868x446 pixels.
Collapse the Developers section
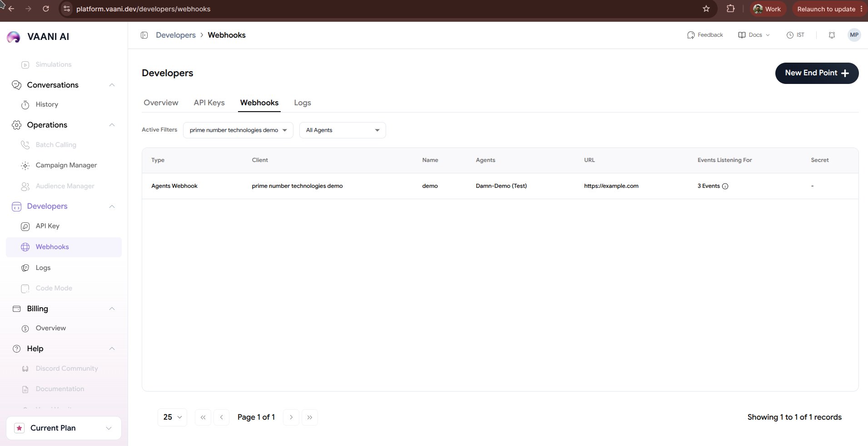click(112, 206)
